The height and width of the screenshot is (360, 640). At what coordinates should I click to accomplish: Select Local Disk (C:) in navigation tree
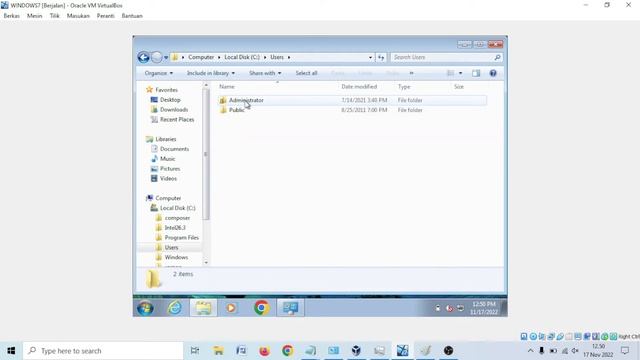pyautogui.click(x=178, y=208)
